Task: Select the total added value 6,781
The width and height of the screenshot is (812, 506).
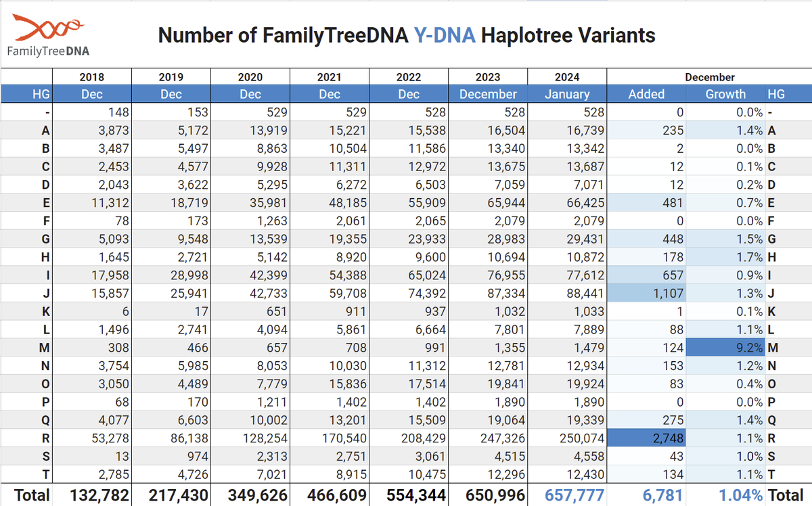Action: pyautogui.click(x=647, y=495)
